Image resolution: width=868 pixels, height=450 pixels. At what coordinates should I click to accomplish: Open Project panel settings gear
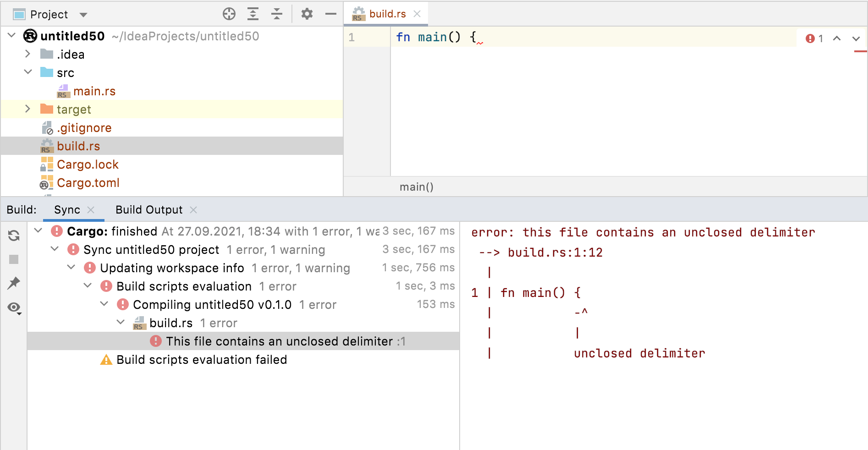pos(307,14)
